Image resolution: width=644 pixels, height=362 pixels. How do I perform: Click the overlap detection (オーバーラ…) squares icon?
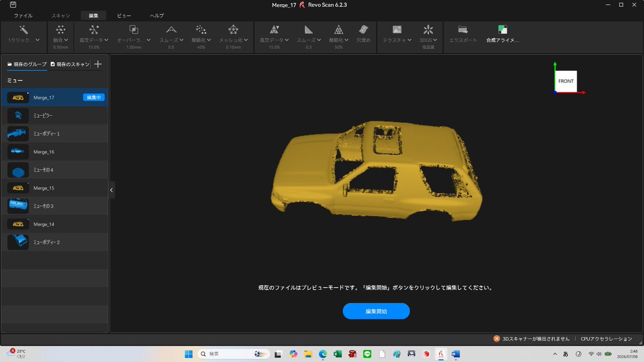point(134,29)
